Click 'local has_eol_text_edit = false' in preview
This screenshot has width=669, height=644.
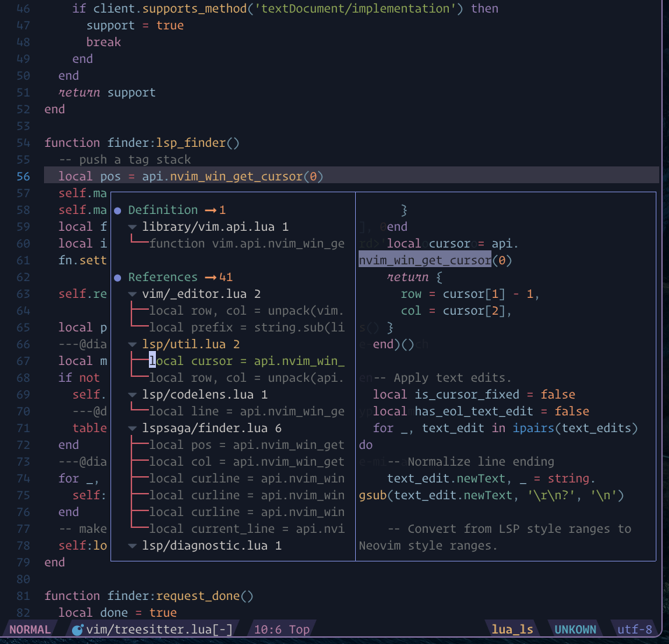coord(481,411)
